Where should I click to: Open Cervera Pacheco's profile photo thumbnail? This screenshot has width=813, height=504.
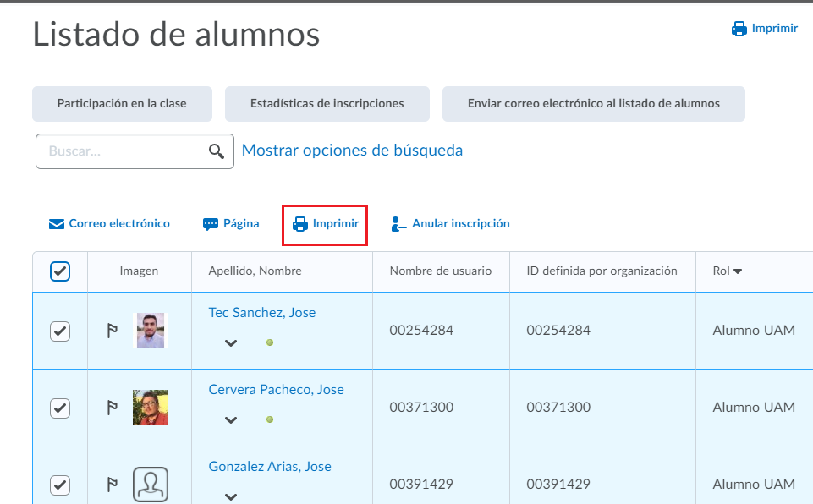pos(151,408)
